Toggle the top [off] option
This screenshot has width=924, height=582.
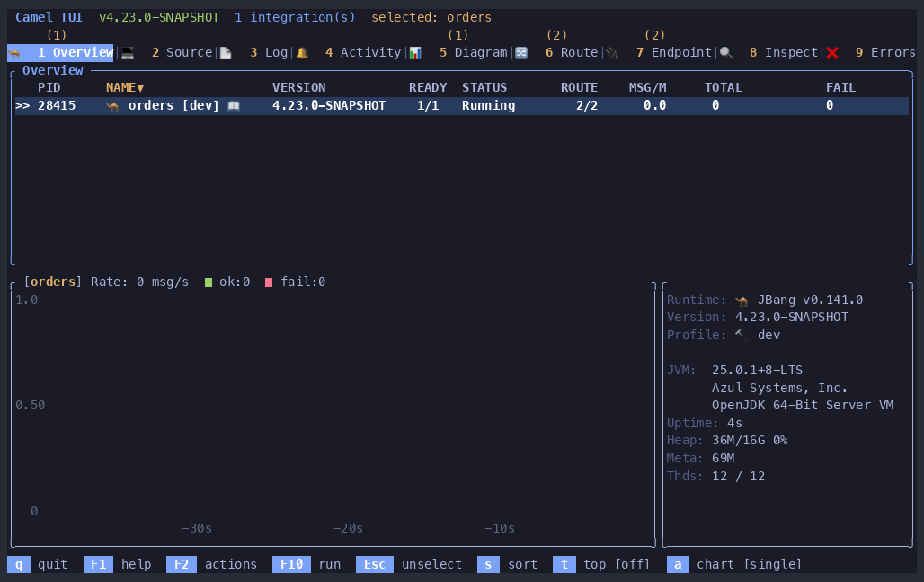tap(601, 564)
